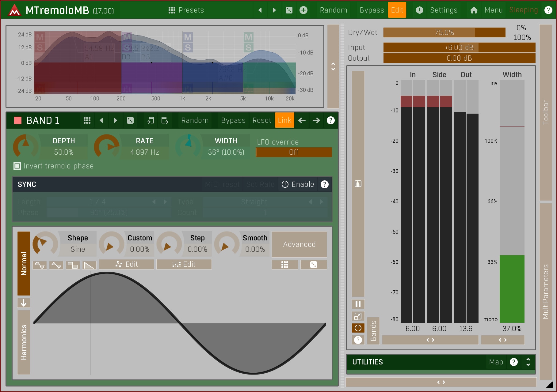Adjust the Dry/Wet slider
Viewport: 557px width, 392px height.
tap(444, 32)
